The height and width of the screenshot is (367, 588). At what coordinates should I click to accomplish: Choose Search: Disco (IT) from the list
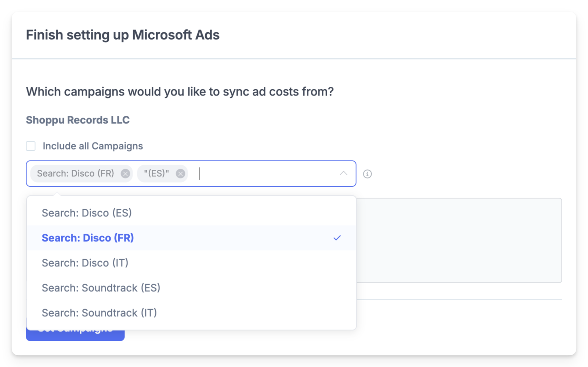click(191, 263)
